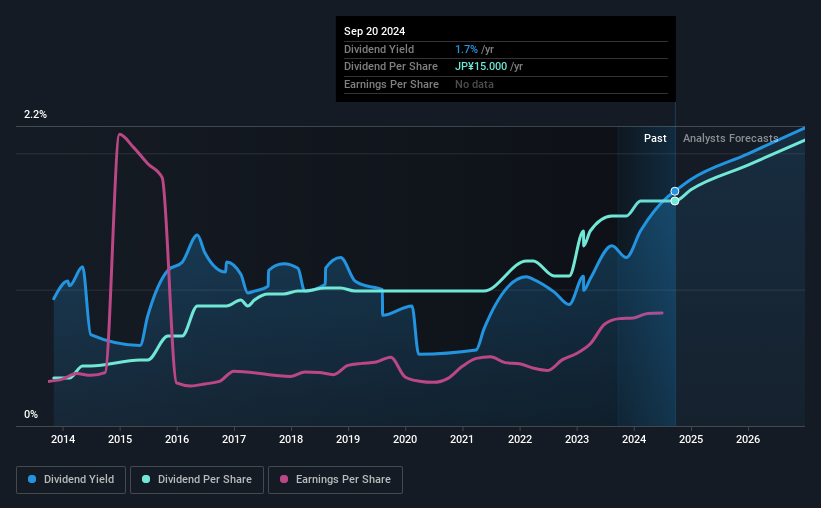Click the 2018 x-axis label
Image resolution: width=821 pixels, height=508 pixels.
click(291, 439)
